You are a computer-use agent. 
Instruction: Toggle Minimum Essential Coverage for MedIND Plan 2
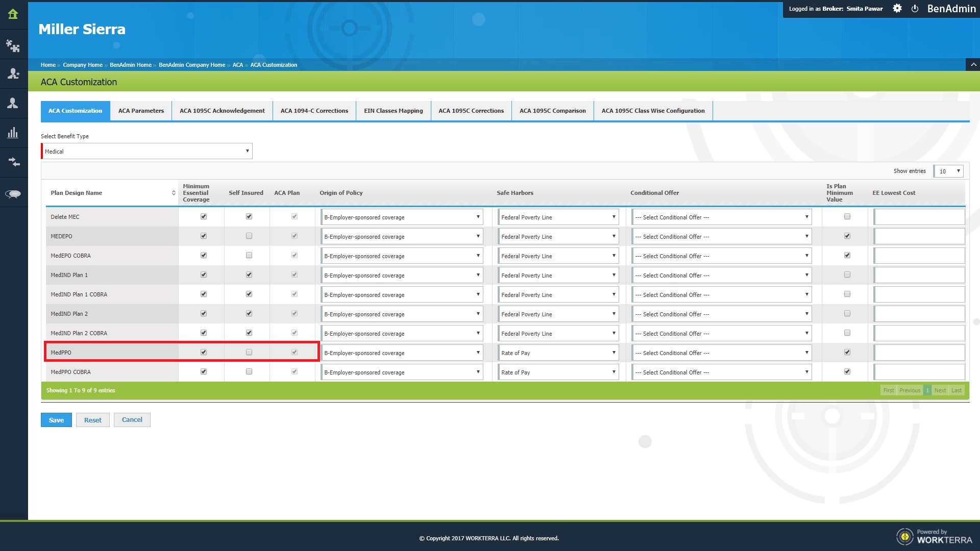[204, 313]
